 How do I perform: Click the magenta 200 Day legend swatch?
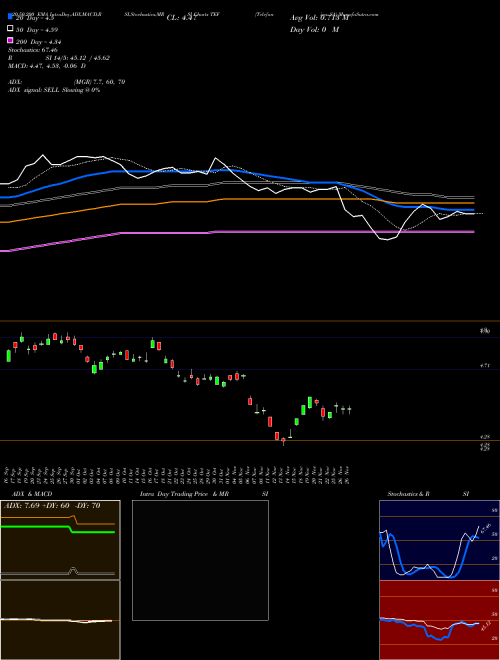10,40
